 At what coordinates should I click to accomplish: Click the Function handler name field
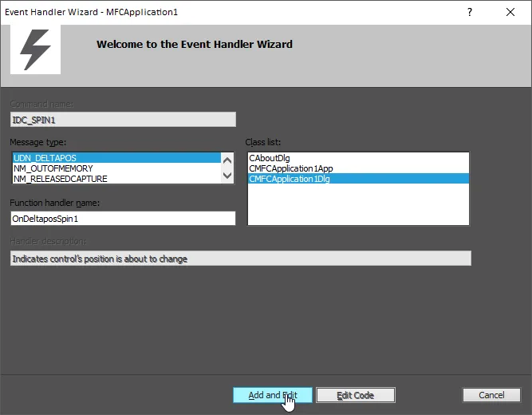tap(123, 219)
